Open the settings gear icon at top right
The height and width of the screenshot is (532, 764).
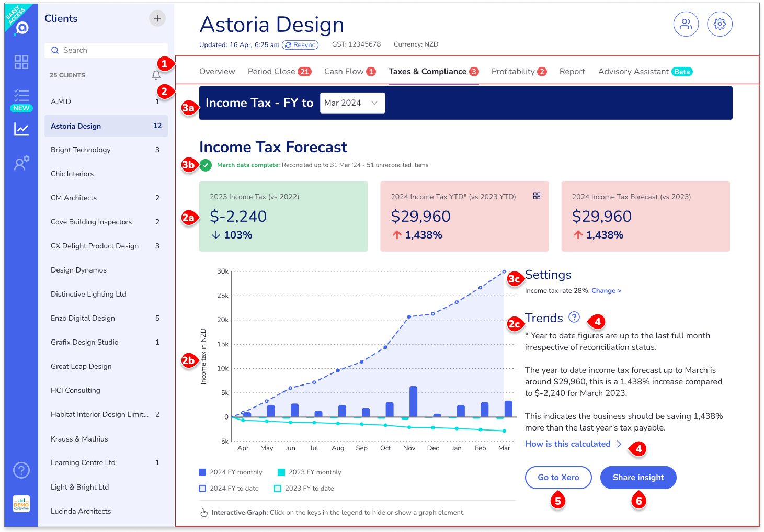pyautogui.click(x=720, y=24)
